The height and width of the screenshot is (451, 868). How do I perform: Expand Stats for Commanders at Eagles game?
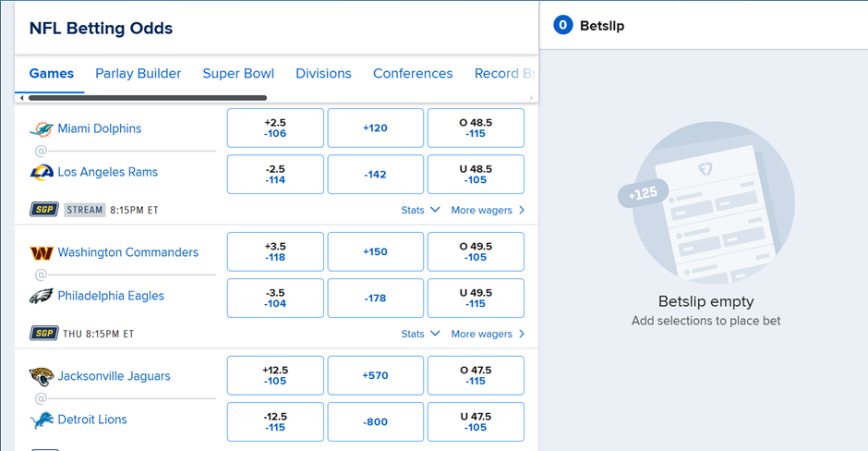point(420,334)
